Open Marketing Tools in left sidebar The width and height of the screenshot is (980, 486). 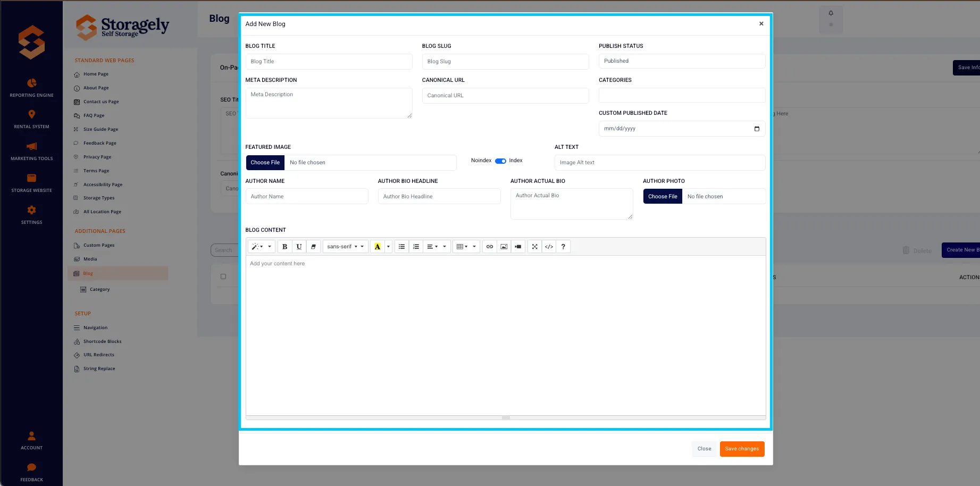point(31,151)
